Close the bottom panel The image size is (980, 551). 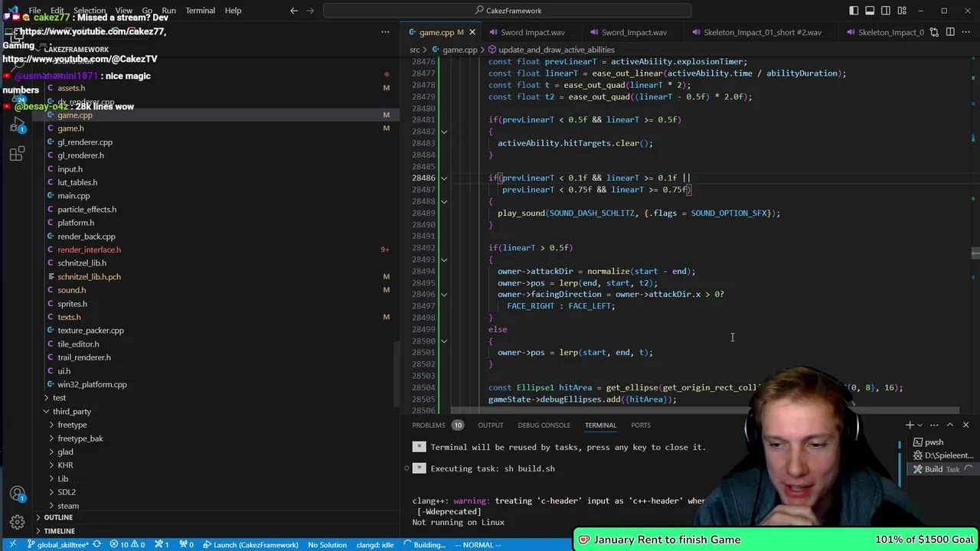click(x=965, y=425)
